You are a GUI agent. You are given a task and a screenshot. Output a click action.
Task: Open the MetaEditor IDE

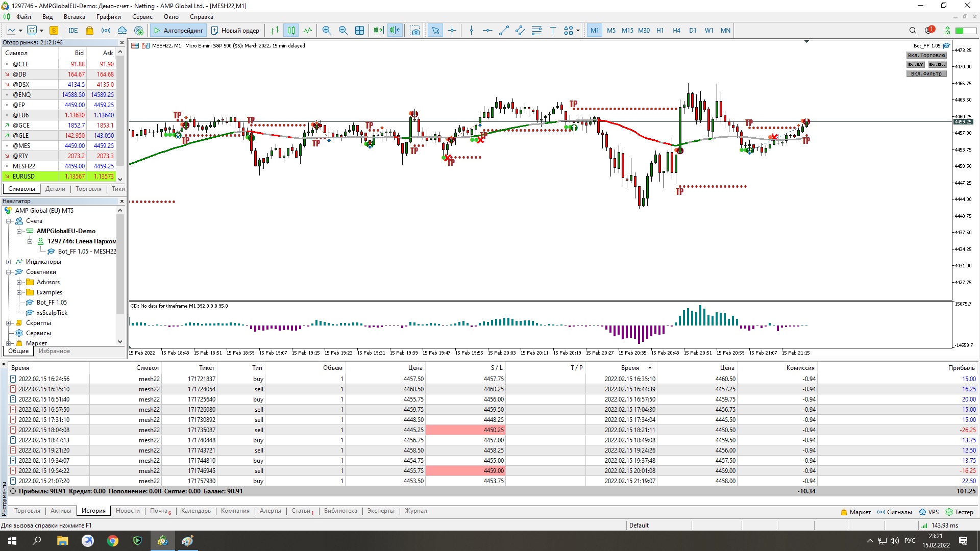coord(73,31)
